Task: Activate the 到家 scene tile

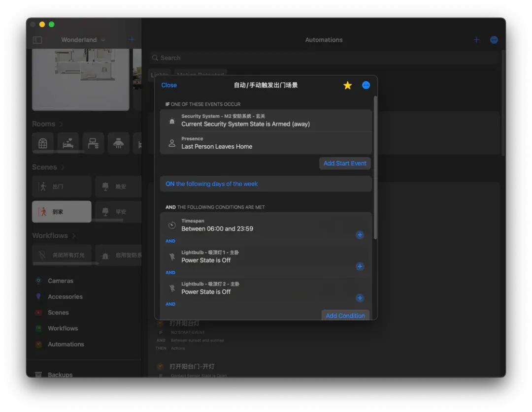Action: click(x=62, y=212)
